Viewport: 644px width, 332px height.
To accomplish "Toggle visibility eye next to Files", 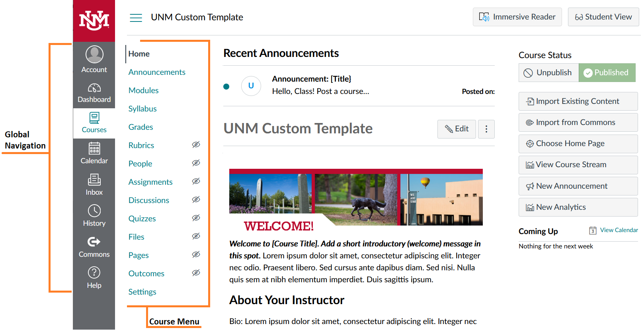I will point(196,236).
